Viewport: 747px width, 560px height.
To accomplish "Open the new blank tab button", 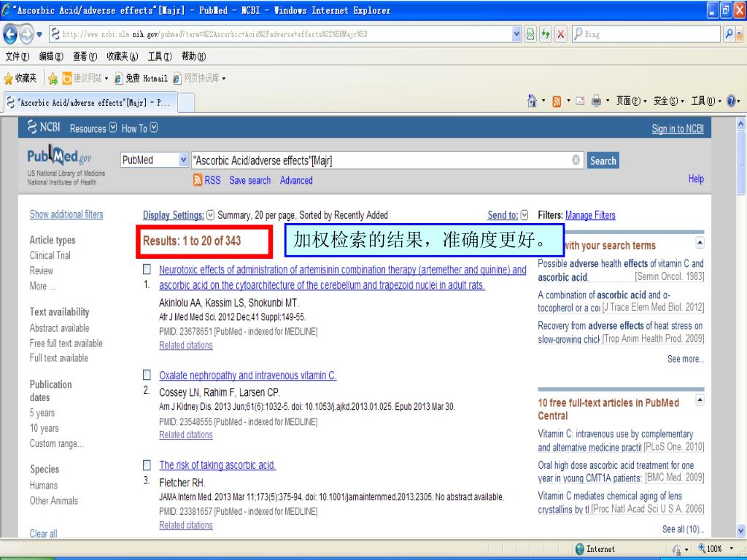I will pos(186,102).
